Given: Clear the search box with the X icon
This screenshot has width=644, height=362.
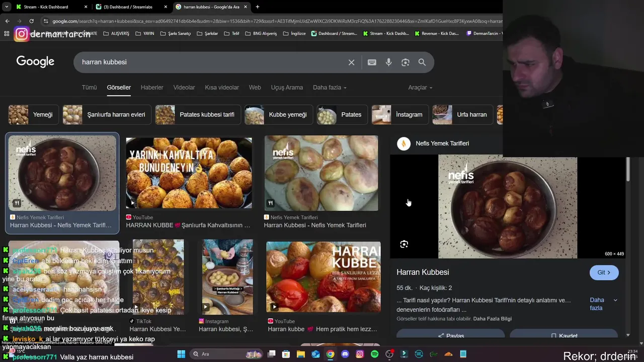Looking at the screenshot, I should (351, 62).
